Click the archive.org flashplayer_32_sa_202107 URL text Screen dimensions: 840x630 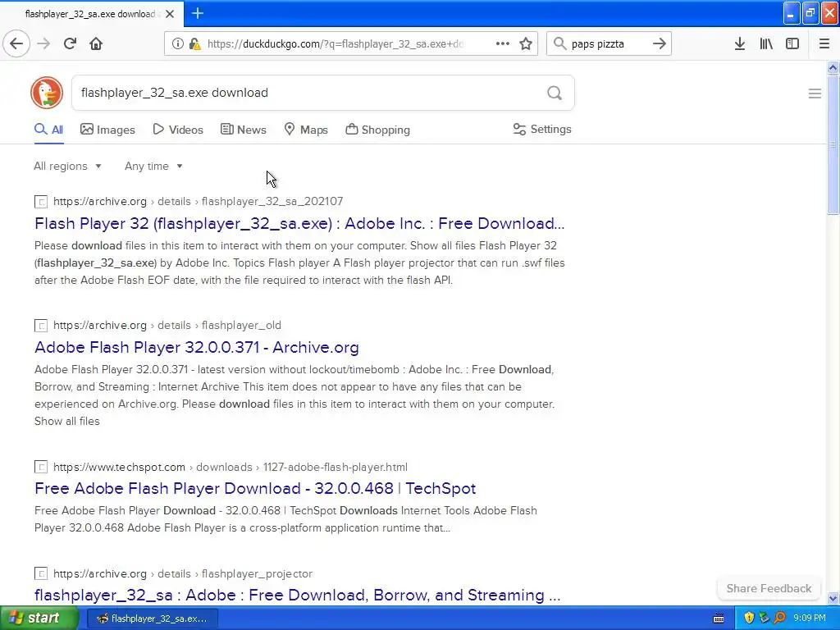(x=199, y=202)
